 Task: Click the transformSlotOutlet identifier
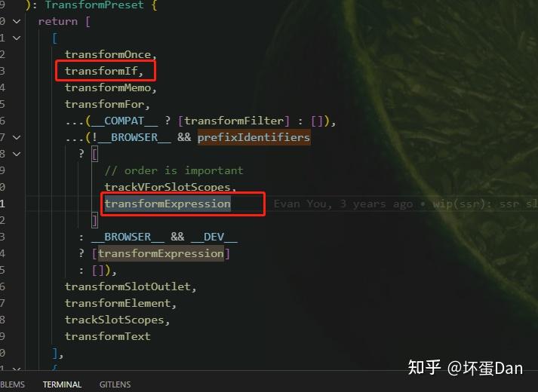[128, 286]
